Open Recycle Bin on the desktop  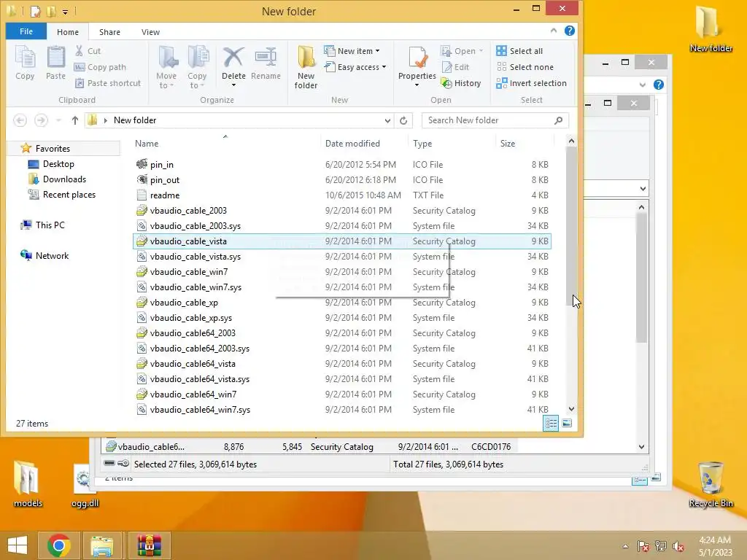point(711,483)
